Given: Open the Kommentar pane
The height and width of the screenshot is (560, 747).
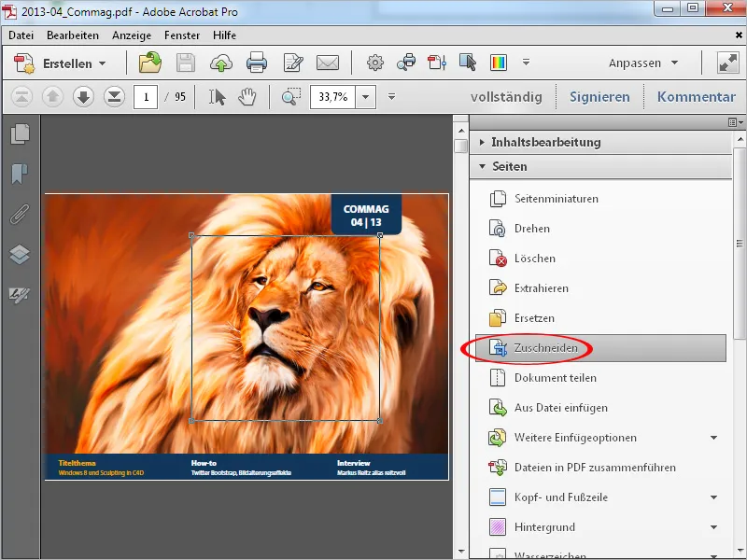Looking at the screenshot, I should pyautogui.click(x=696, y=97).
